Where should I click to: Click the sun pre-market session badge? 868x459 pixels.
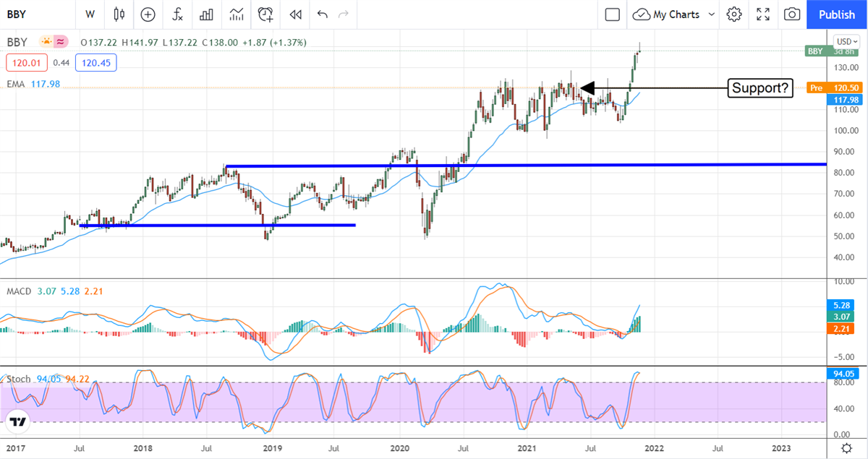47,42
